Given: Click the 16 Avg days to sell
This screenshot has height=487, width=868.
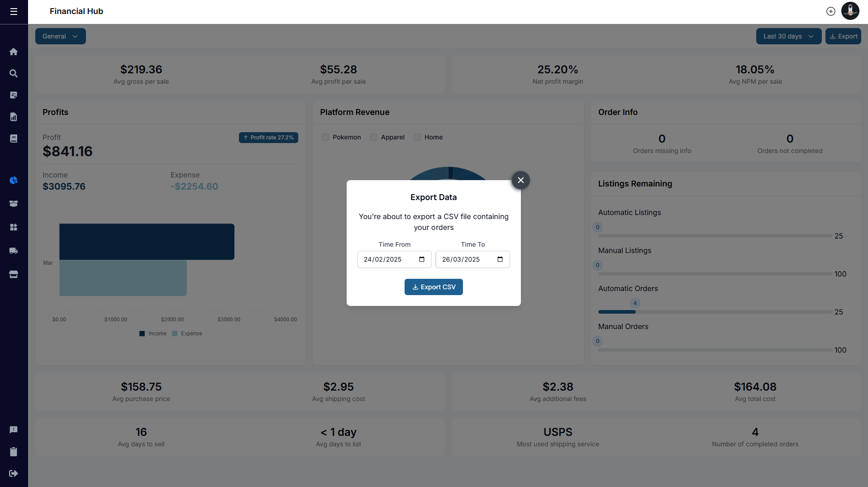Looking at the screenshot, I should coord(141,432).
